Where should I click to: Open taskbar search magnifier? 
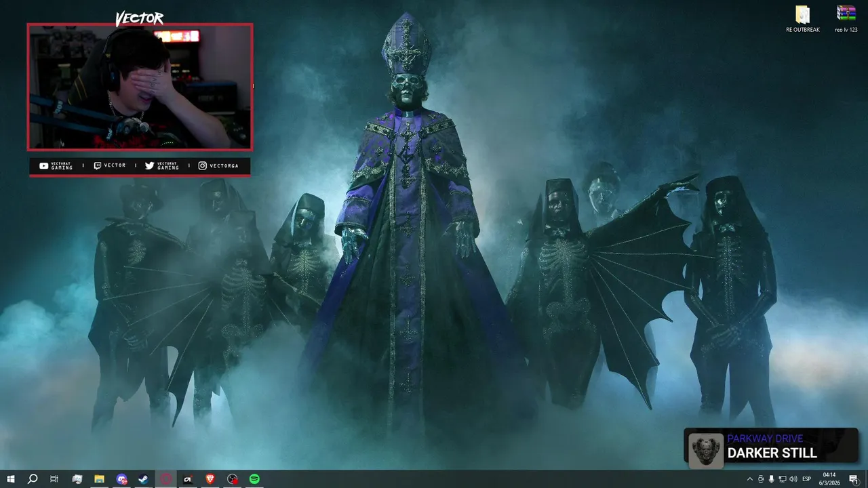[x=32, y=479]
